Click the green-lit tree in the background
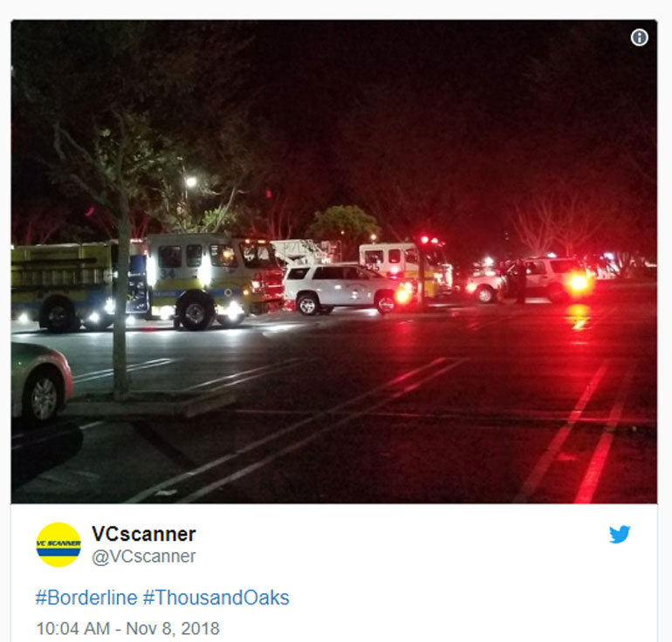Screen dimensions: 672x642 344,224
